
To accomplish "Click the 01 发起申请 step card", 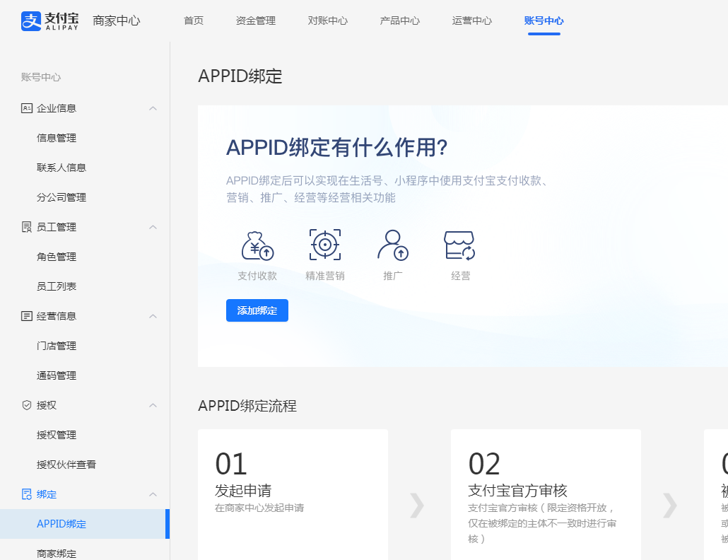I will 293,494.
